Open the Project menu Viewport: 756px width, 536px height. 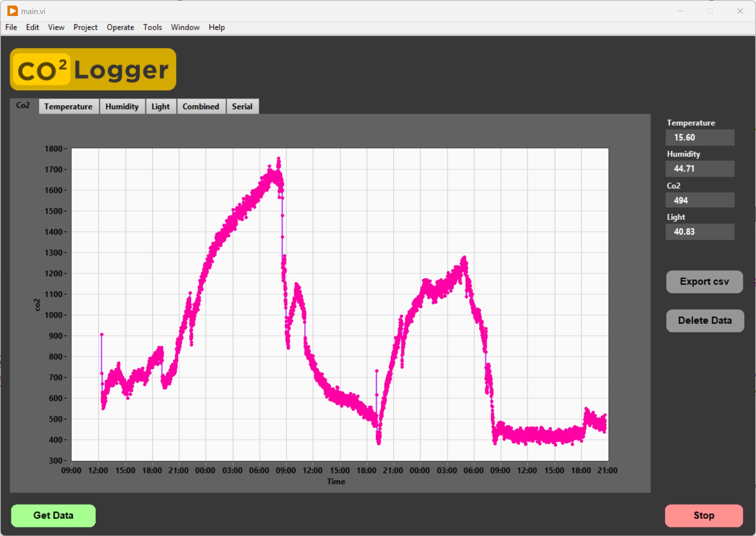(x=85, y=27)
